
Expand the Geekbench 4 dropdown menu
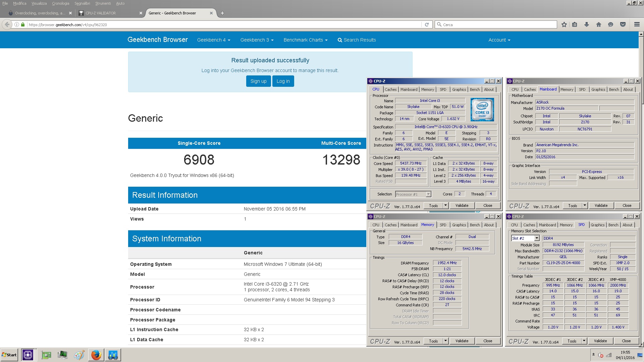point(214,40)
